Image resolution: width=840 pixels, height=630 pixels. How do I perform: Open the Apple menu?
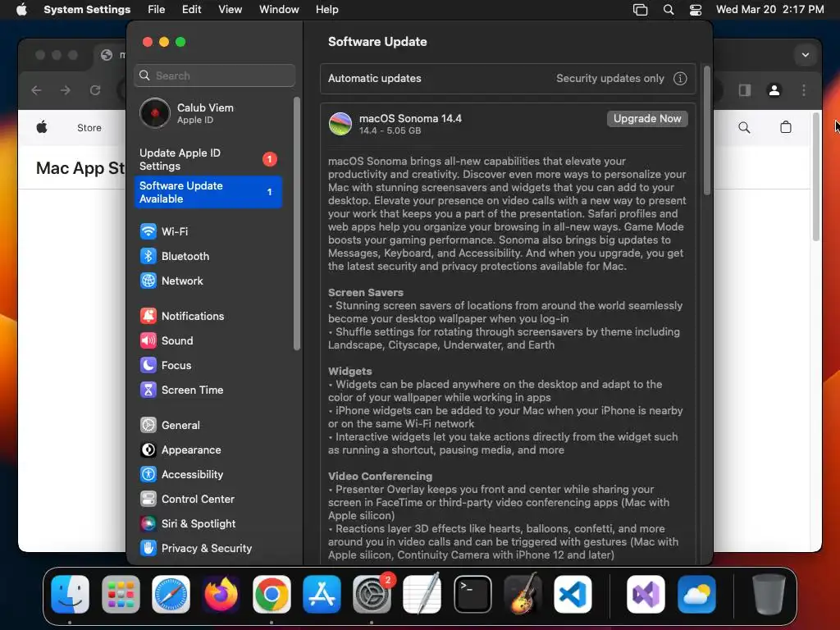click(21, 10)
